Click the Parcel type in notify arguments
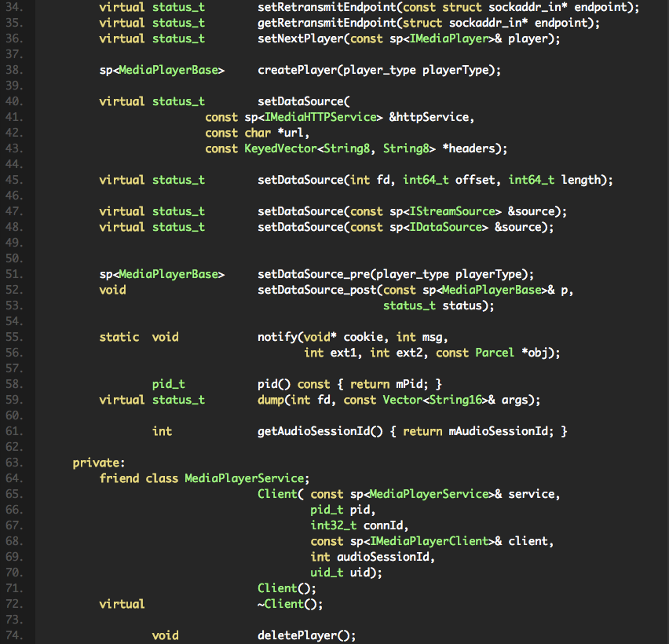The height and width of the screenshot is (644, 669). click(x=495, y=353)
